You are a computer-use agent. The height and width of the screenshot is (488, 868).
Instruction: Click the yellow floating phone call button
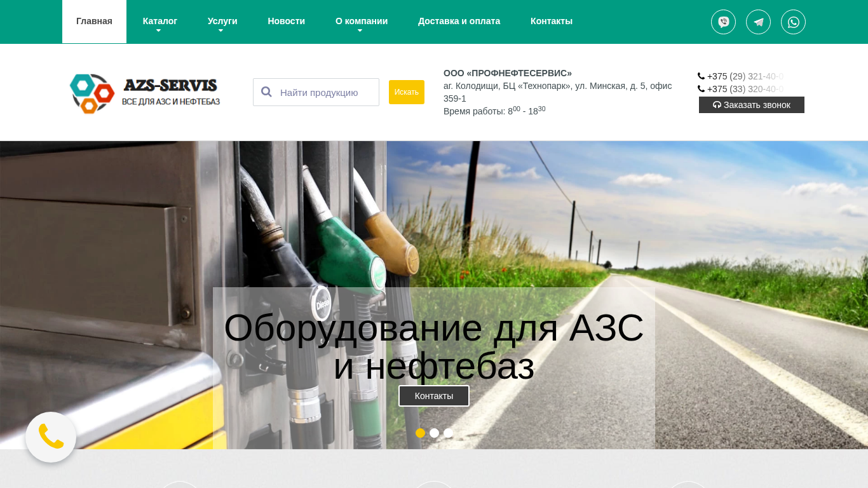(51, 437)
